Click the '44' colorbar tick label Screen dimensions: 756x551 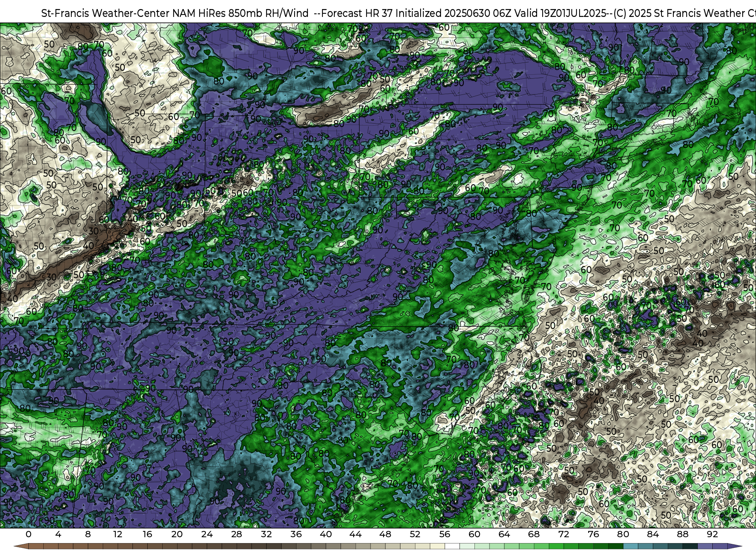tap(356, 534)
